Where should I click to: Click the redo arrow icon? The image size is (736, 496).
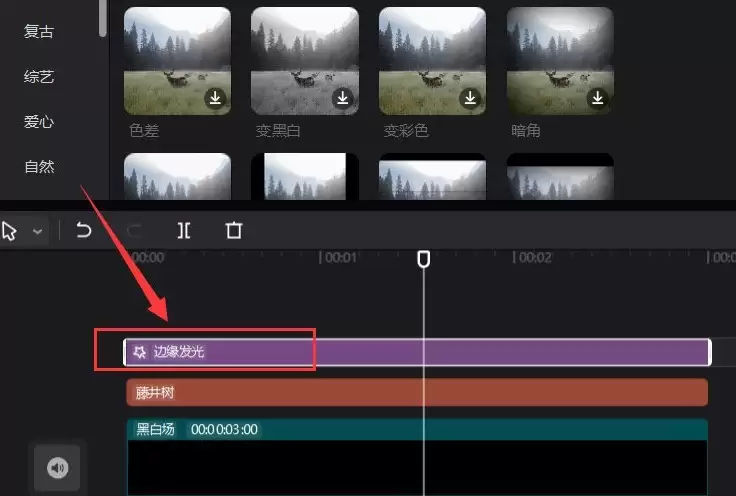click(135, 231)
